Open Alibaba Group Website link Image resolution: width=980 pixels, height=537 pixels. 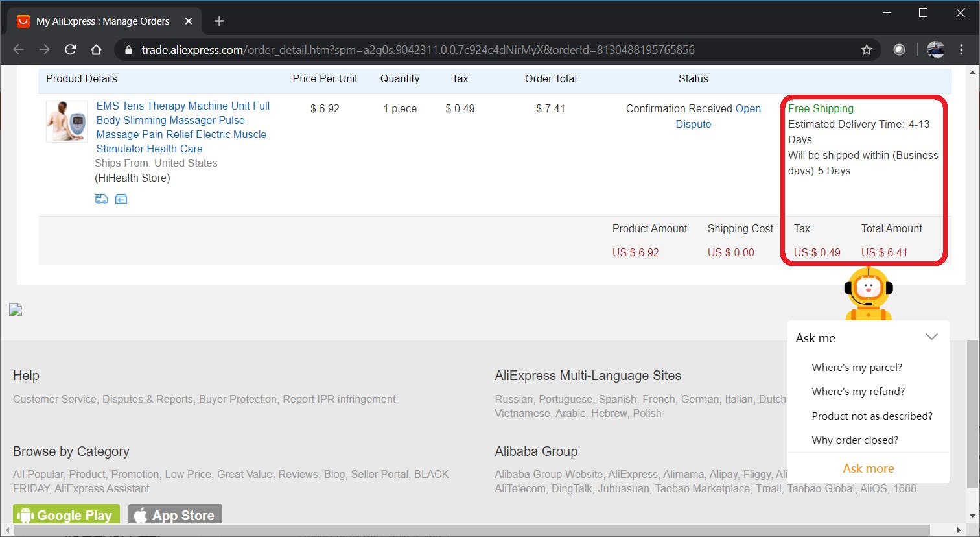pyautogui.click(x=548, y=475)
